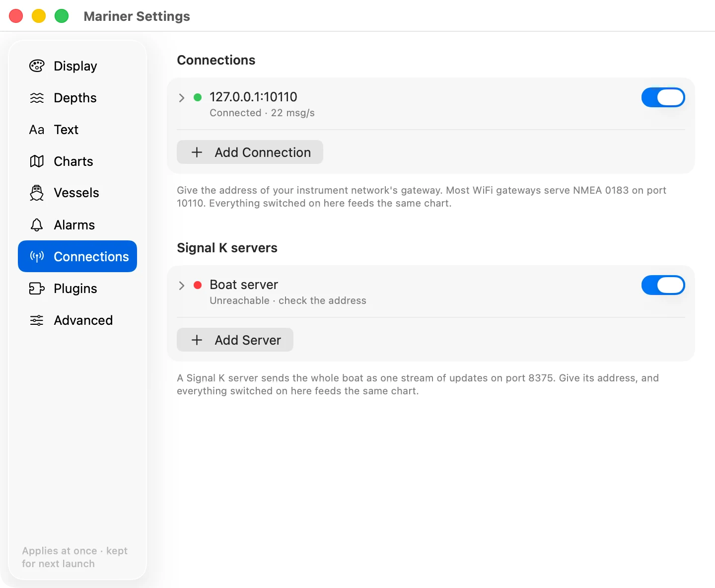
Task: Go to Depths settings
Action: 77,98
